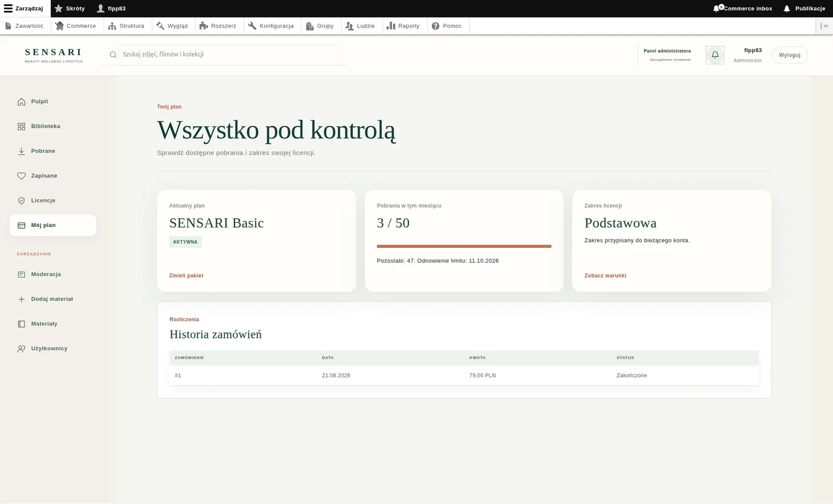
Task: Toggle the Zarządzaj hamburger menu
Action: [25, 8]
